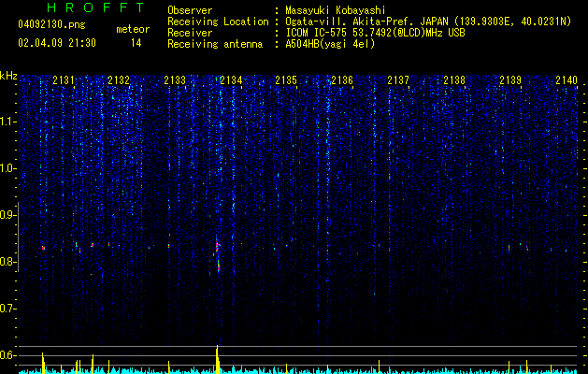Click the Observer name Masayuki Kobayashi
Image resolution: width=588 pixels, height=374 pixels.
pos(336,10)
